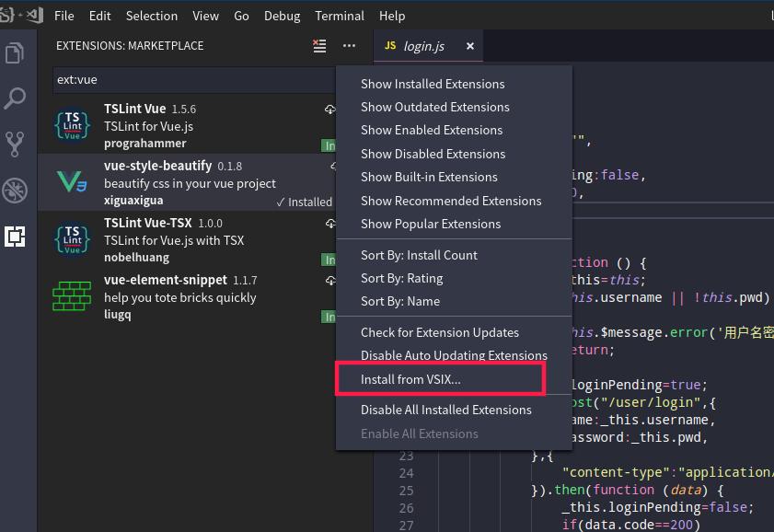Click the cloud download icon for vue-element-snippet
The image size is (774, 532).
(x=329, y=280)
